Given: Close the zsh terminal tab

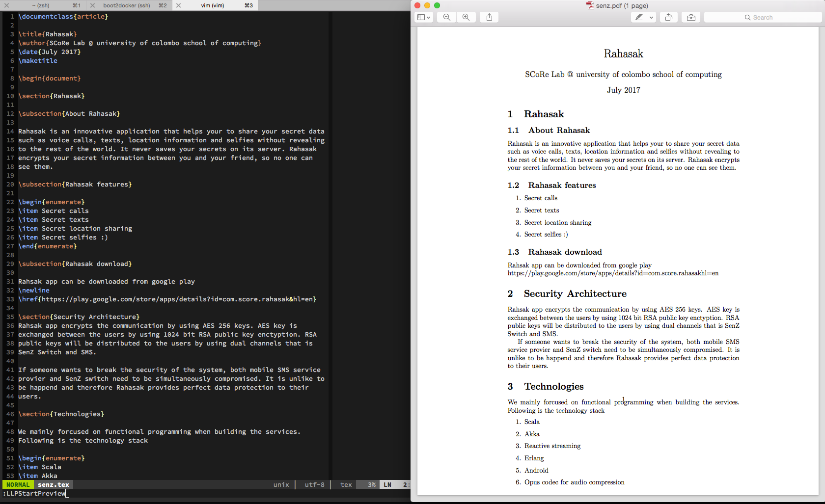Looking at the screenshot, I should coord(6,5).
